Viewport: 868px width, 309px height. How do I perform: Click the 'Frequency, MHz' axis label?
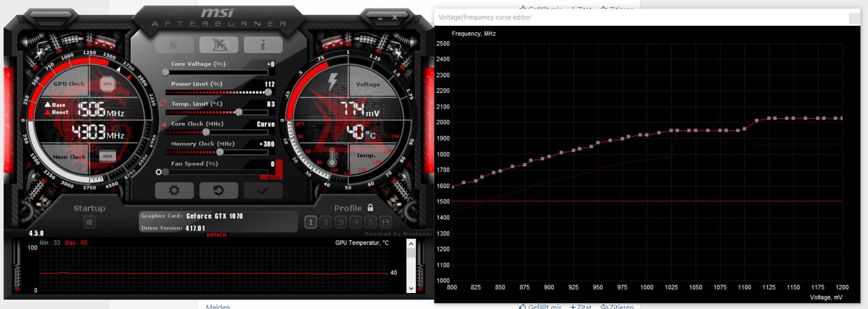[474, 34]
